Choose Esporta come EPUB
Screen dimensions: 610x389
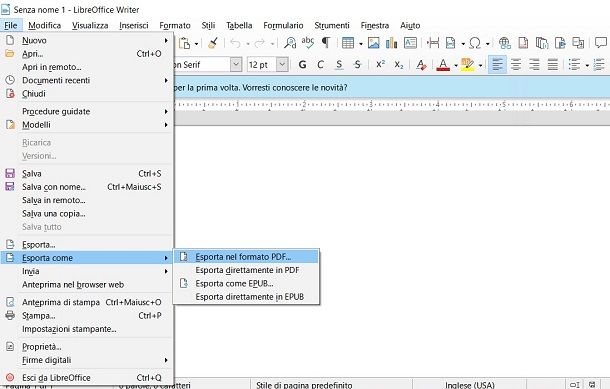click(x=246, y=284)
